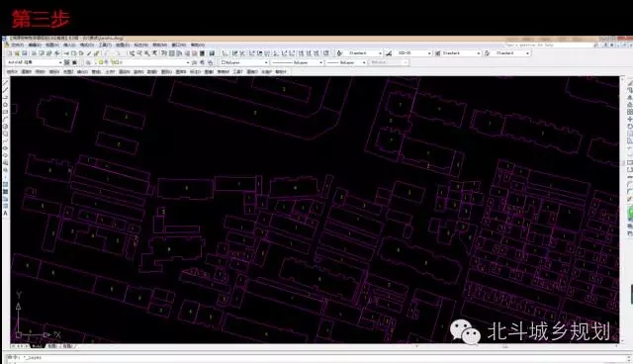
Task: Click the Table Style icon
Action: pos(437,53)
